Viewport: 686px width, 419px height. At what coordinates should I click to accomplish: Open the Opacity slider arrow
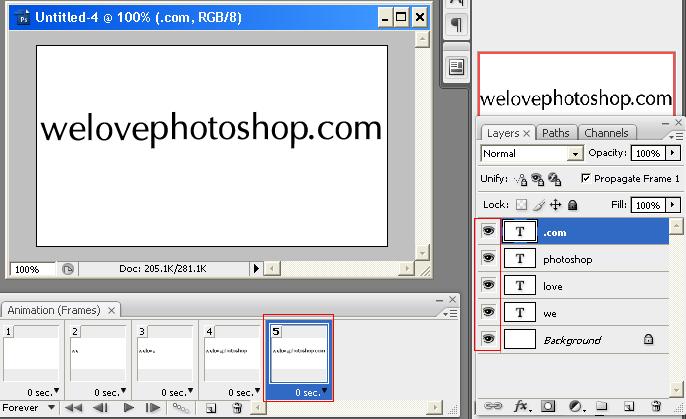tap(672, 153)
